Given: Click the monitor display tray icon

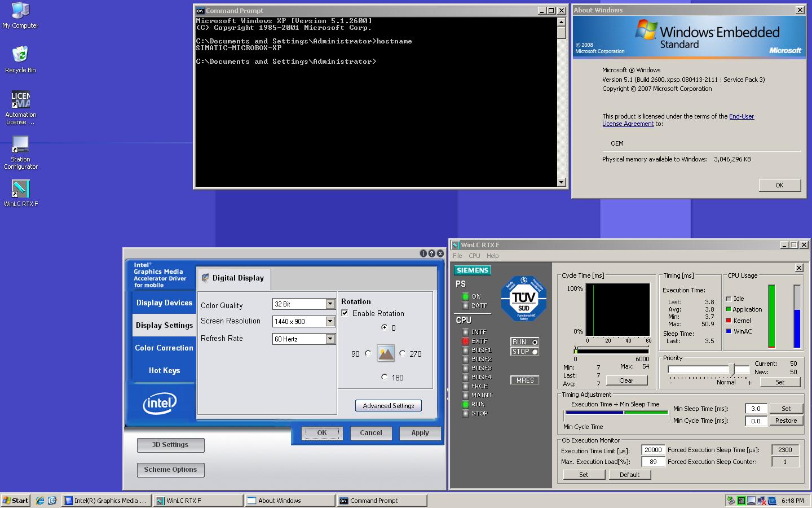Looking at the screenshot, I should (752, 501).
